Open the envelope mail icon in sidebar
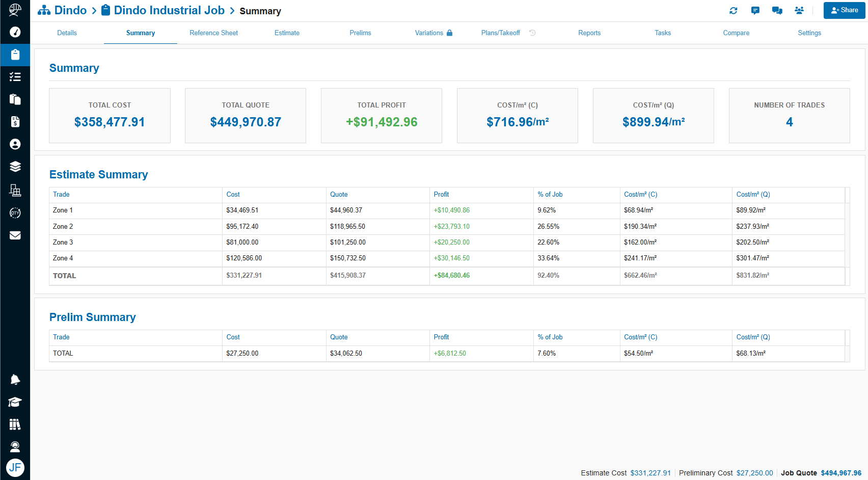The image size is (868, 480). click(x=15, y=235)
